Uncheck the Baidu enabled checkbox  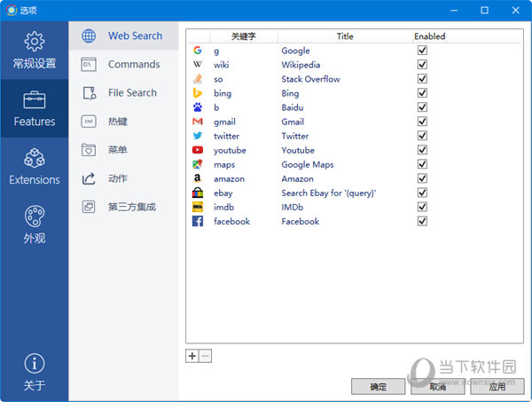pos(422,107)
